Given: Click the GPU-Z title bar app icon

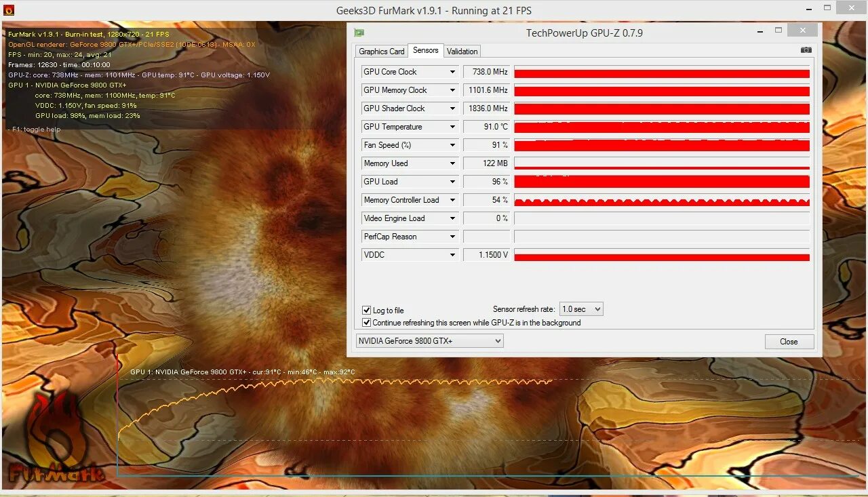Looking at the screenshot, I should coord(359,32).
